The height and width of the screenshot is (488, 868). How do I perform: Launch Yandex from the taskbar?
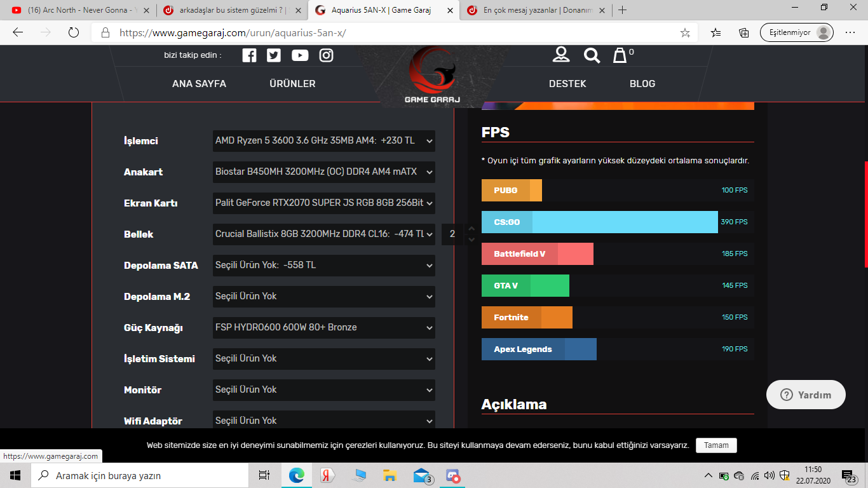click(x=327, y=475)
